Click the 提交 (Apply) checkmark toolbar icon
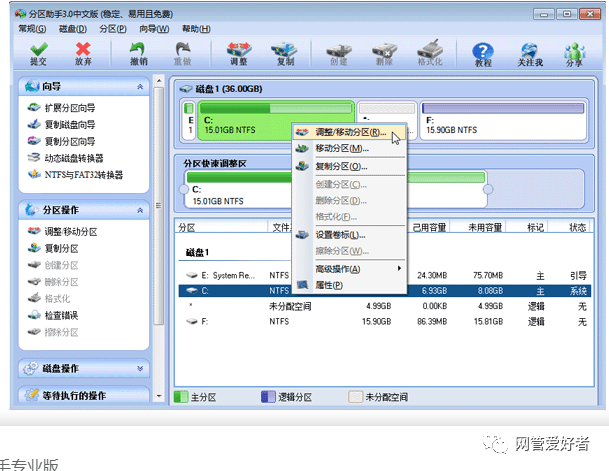Viewport: 609px width, 471px height. (38, 53)
